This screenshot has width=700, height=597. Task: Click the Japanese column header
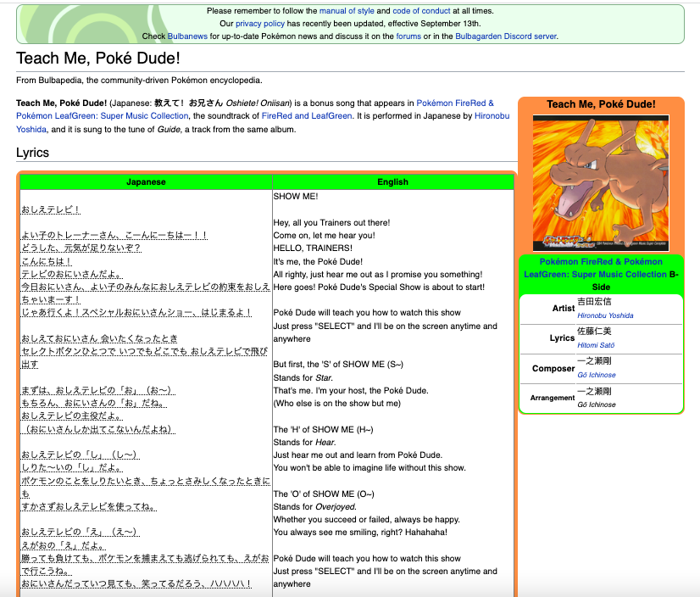click(146, 181)
